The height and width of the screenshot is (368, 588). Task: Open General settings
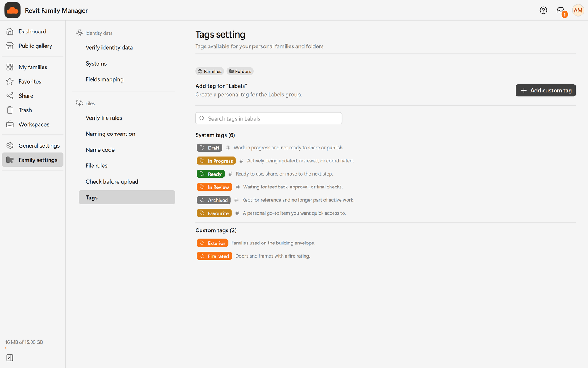(x=33, y=146)
